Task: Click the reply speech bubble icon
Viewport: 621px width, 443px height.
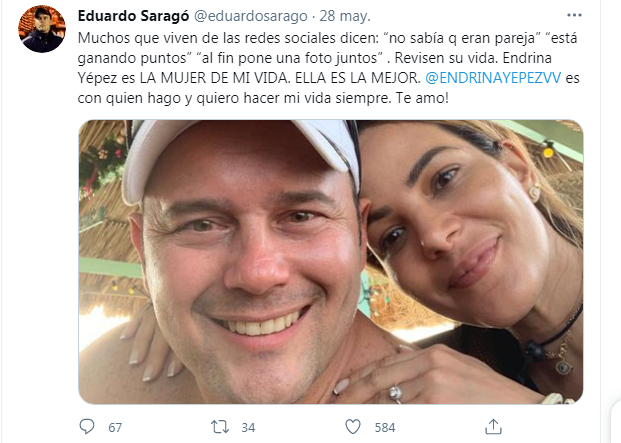Action: (87, 427)
